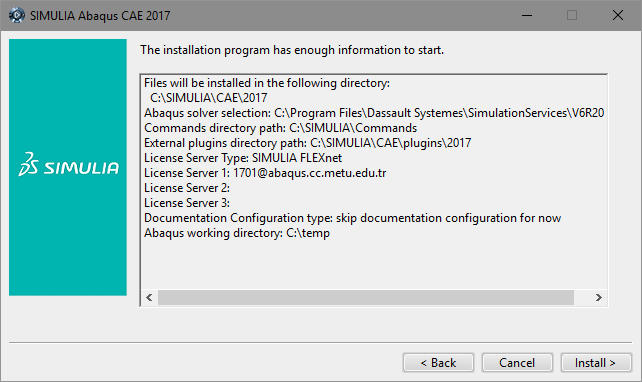
Task: Close the installer window
Action: pyautogui.click(x=618, y=16)
